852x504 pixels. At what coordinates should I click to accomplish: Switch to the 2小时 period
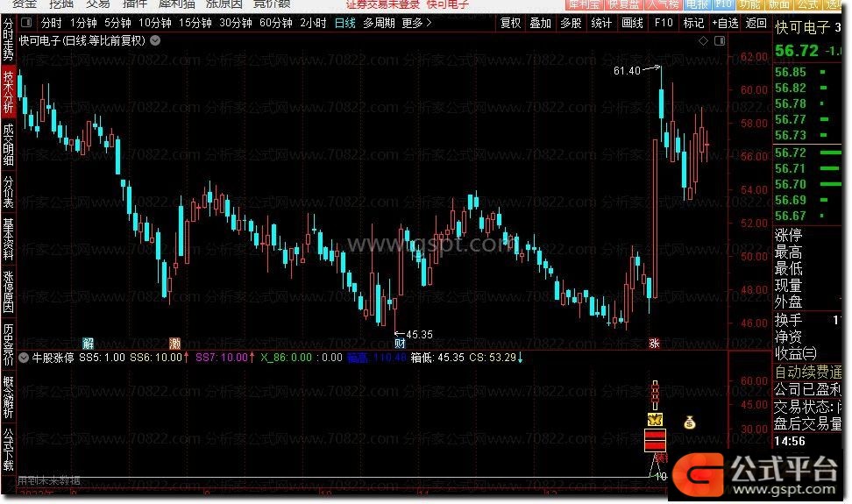coord(313,23)
